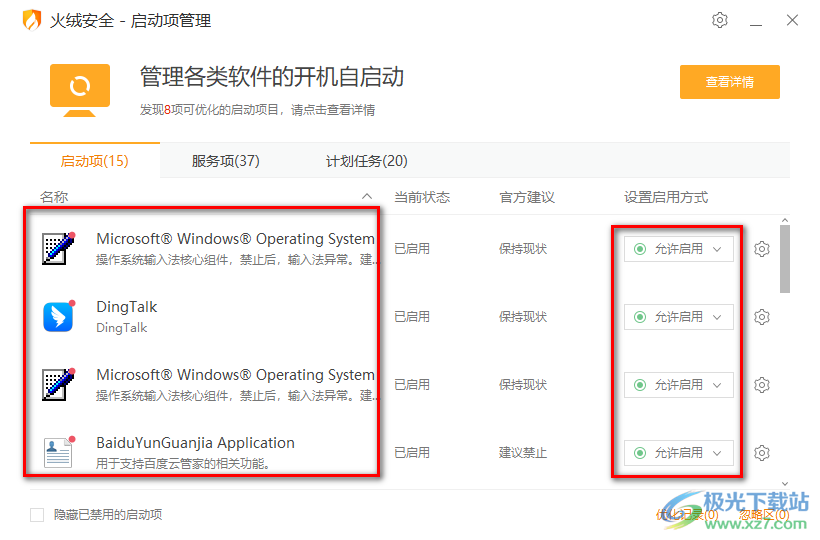This screenshot has width=820, height=540.
Task: Click the DingTalk app icon
Action: pos(58,317)
